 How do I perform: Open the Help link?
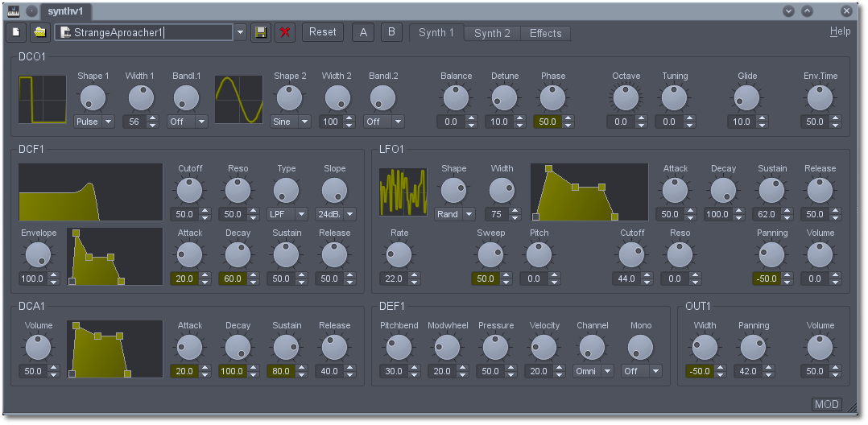840,31
